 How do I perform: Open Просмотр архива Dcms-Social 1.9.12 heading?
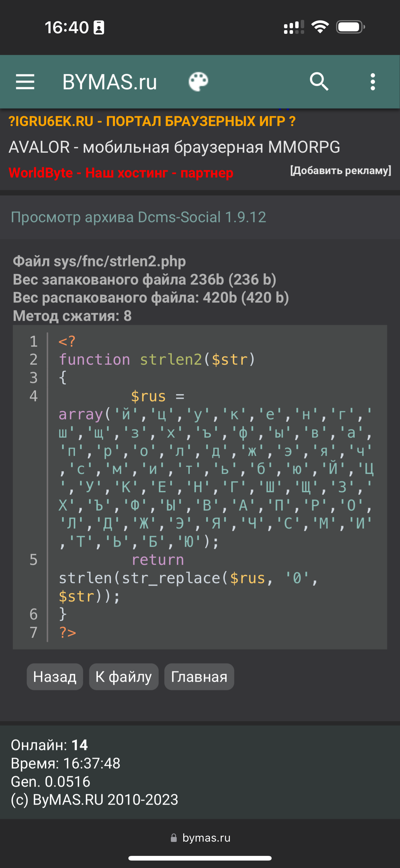[138, 217]
